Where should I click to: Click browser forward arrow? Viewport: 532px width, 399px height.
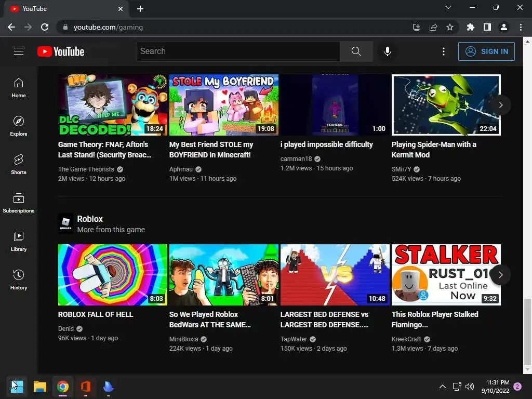[28, 27]
